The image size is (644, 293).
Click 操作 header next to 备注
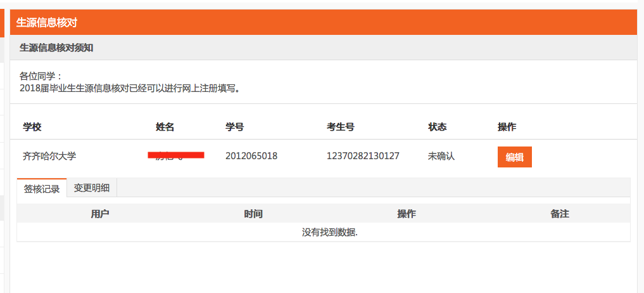[407, 214]
